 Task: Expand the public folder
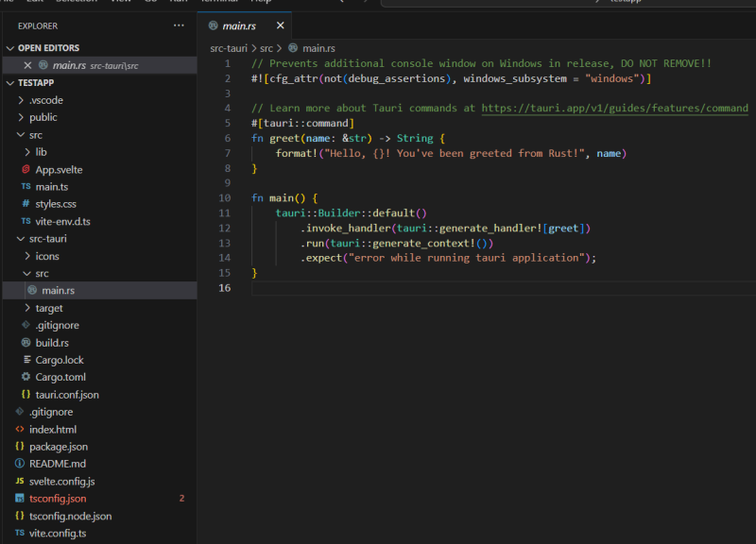pos(43,118)
